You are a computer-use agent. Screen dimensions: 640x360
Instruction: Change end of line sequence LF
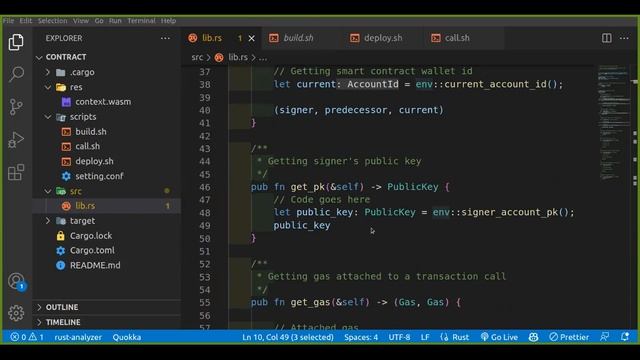click(x=425, y=337)
